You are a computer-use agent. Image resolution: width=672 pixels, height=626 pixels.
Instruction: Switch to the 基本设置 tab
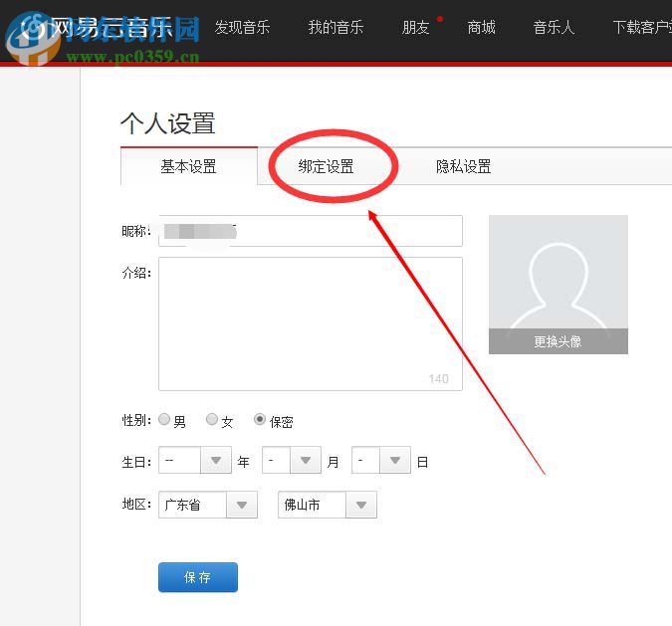click(189, 166)
